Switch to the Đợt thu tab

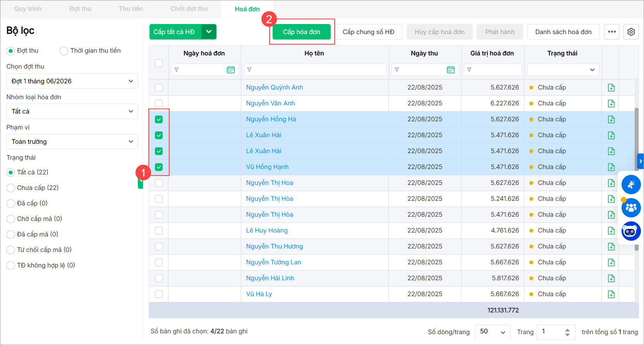pos(80,9)
